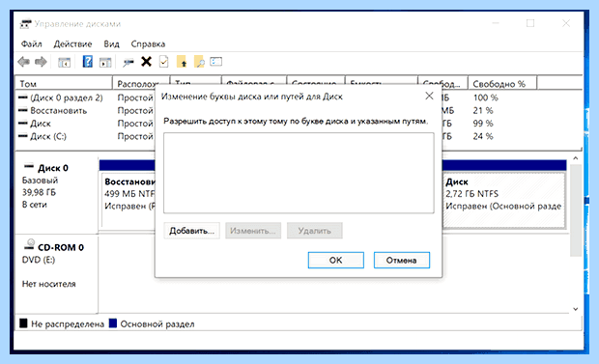Click the 21 % free value

pos(483,111)
